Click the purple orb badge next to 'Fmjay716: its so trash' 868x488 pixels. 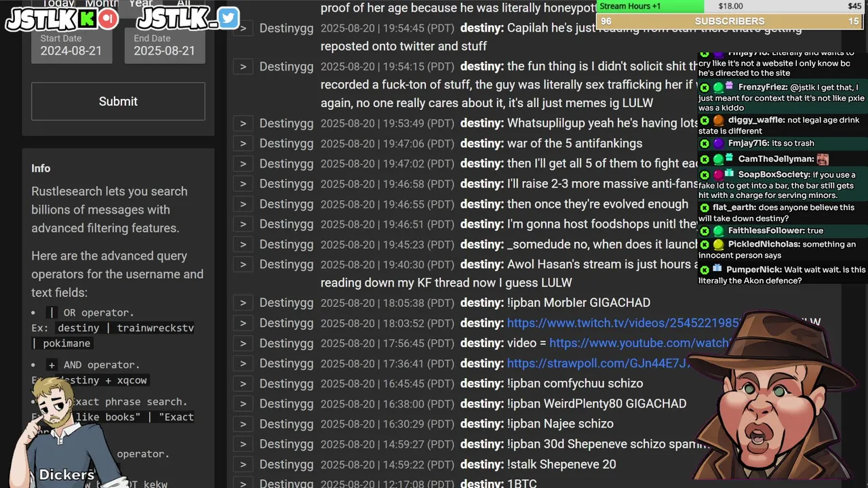pyautogui.click(x=718, y=143)
